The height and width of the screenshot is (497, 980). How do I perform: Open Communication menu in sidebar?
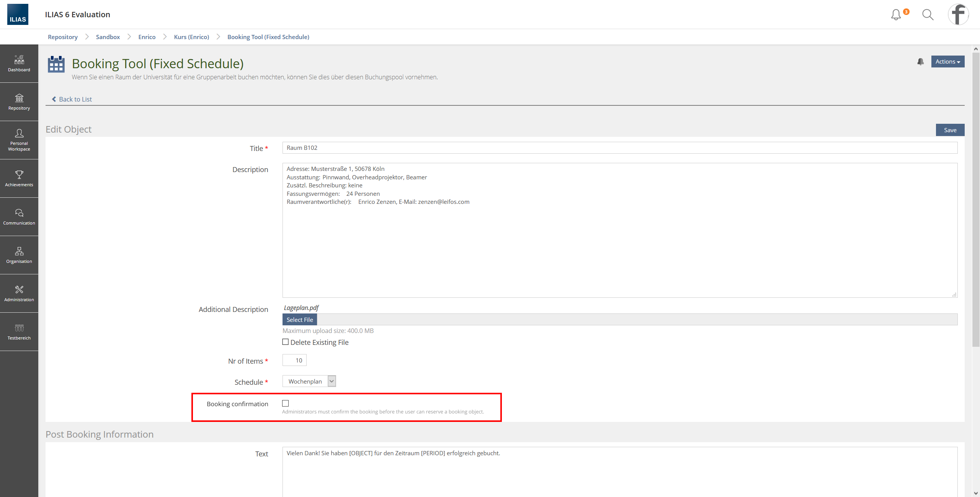click(x=19, y=217)
